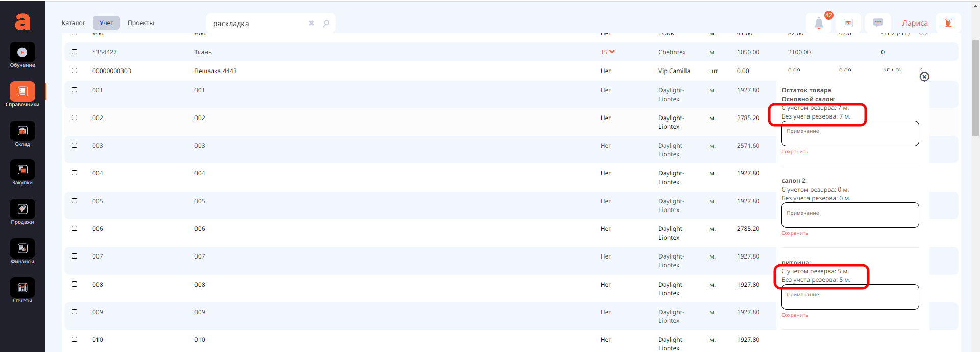980x352 pixels.
Task: Go to Закупки in the sidebar
Action: 22,170
